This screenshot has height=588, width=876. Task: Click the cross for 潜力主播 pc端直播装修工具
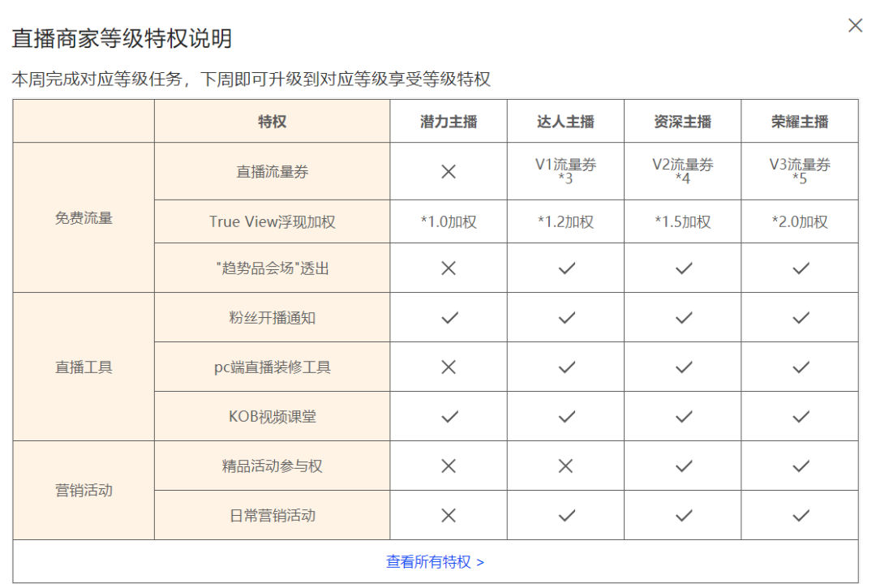(449, 367)
